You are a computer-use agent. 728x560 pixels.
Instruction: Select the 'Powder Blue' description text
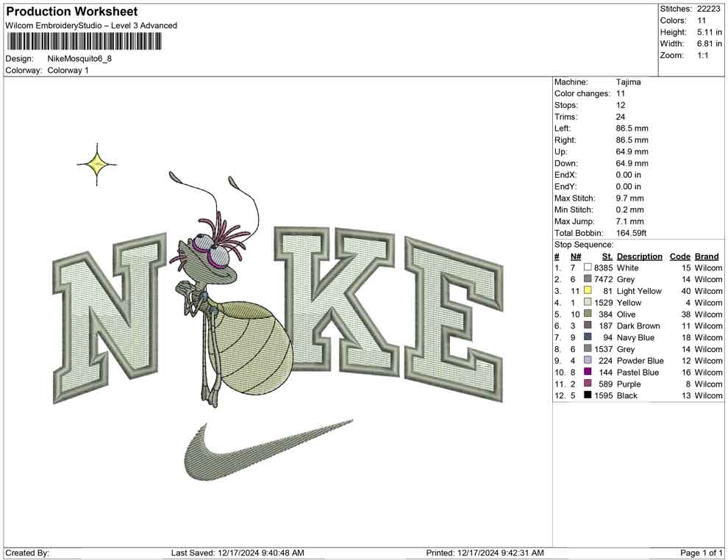(640, 360)
